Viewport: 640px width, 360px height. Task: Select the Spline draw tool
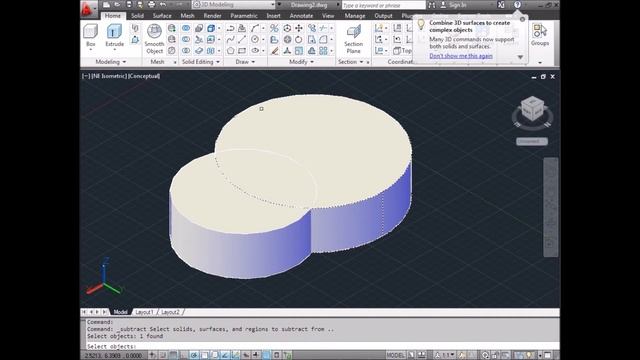point(230,40)
